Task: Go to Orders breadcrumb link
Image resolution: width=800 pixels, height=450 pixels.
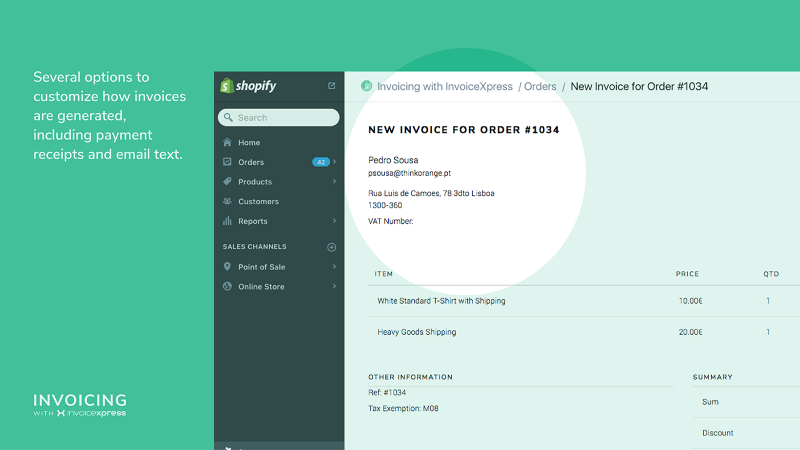Action: pos(540,86)
